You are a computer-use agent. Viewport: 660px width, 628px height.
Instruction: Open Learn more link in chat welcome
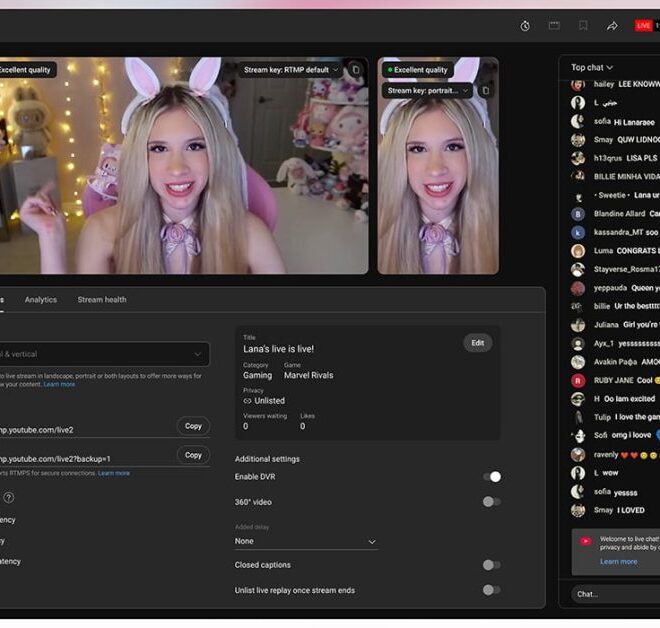618,561
